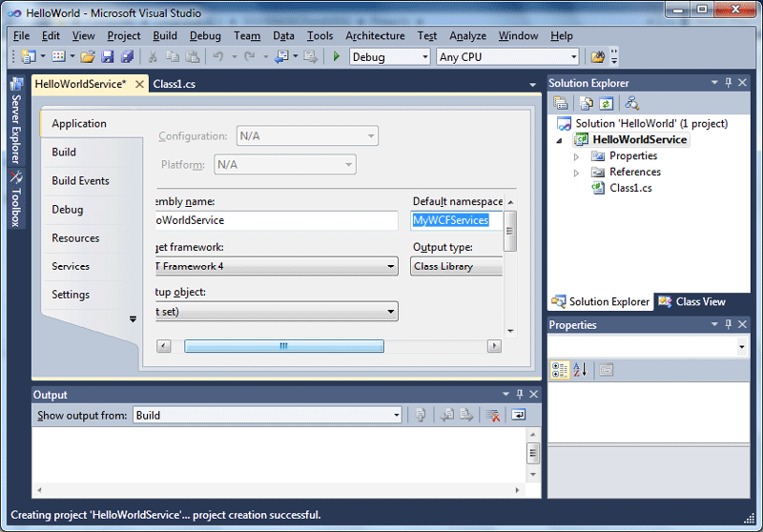This screenshot has width=763, height=532.
Task: Click the horizontal scrollbar thumb in properties page
Action: pos(284,346)
